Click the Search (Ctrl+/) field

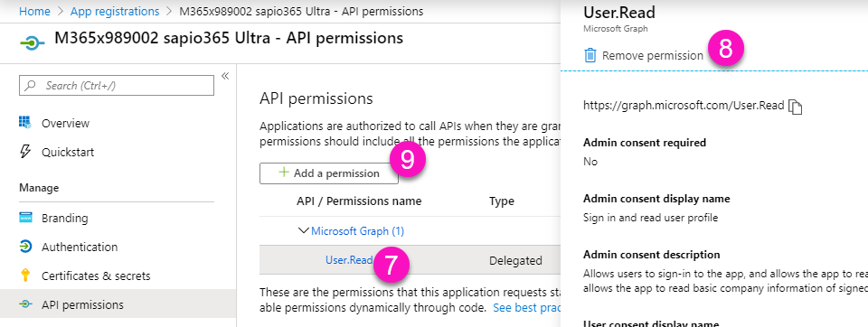117,85
